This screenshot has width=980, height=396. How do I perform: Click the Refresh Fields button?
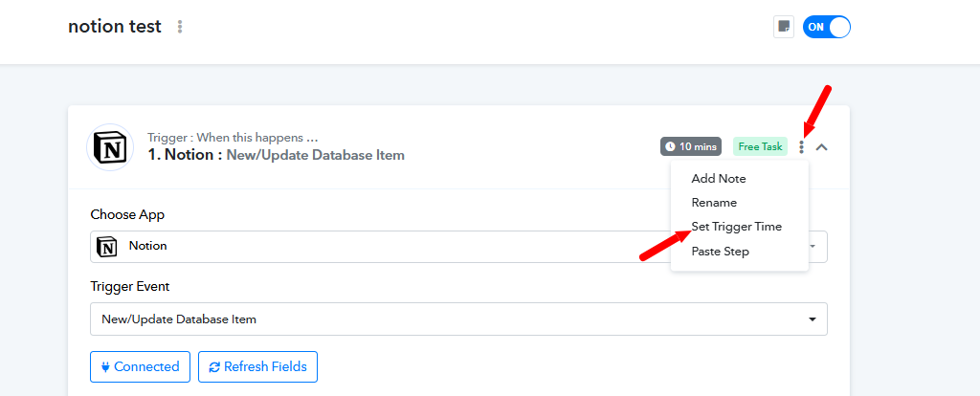[x=257, y=366]
